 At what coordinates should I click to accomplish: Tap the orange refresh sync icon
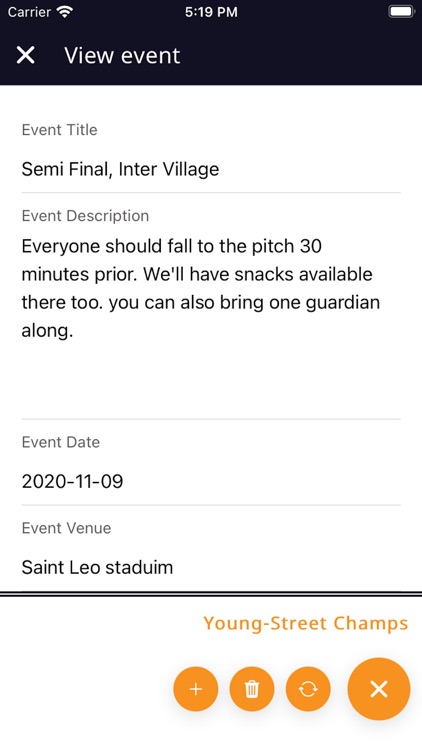pyautogui.click(x=308, y=689)
